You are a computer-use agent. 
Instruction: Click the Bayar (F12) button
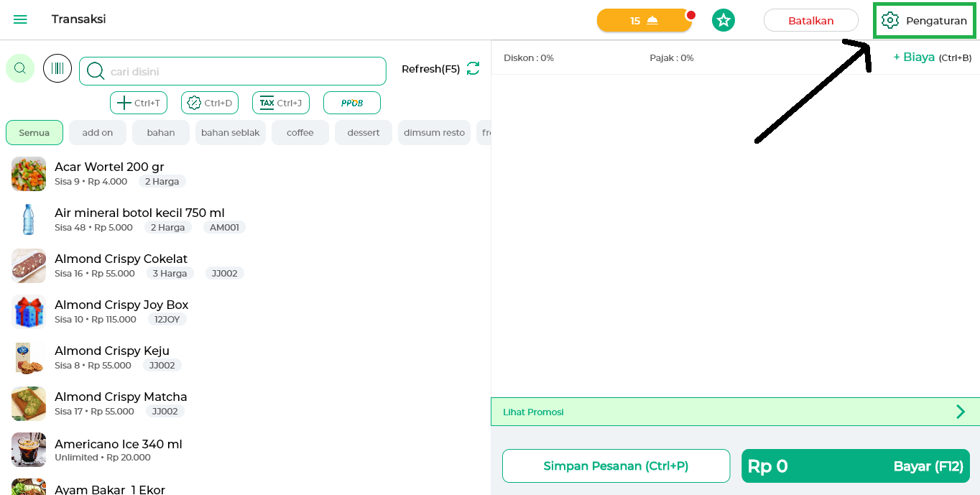(x=856, y=466)
